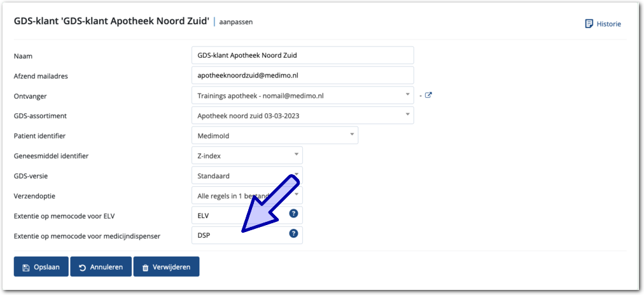This screenshot has height=295, width=644.
Task: Open the external link icon beside Ontvanger
Action: 428,95
